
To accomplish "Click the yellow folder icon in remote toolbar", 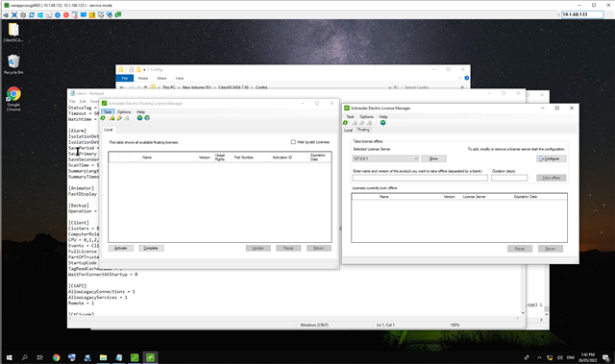I will point(92,15).
